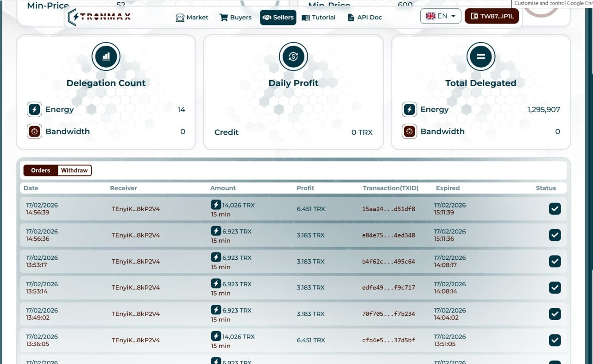Screen dimensions: 593x364
Task: Click the Total Delegated icon
Action: click(481, 56)
